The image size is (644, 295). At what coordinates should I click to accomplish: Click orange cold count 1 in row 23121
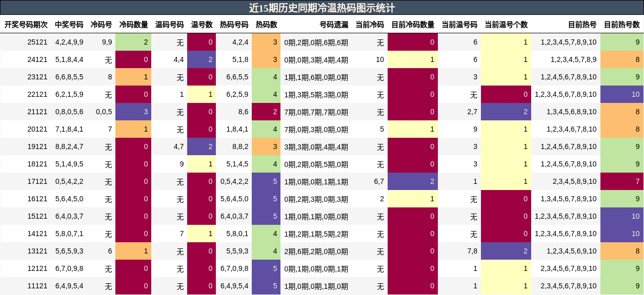point(133,77)
